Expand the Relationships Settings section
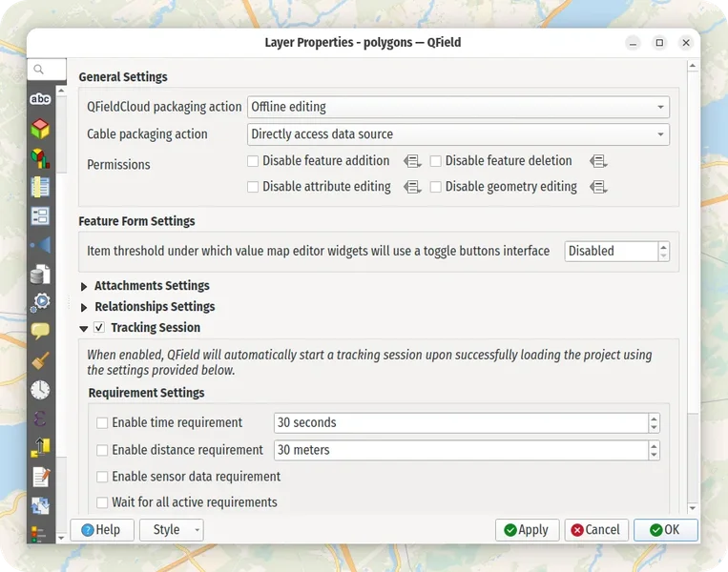Screen dimensions: 728x572 (84, 307)
